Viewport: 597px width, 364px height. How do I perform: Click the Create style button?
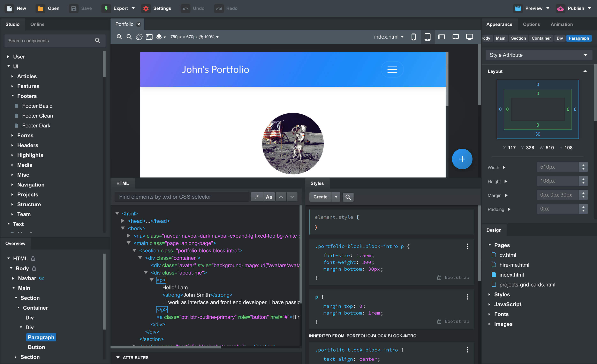click(x=320, y=197)
